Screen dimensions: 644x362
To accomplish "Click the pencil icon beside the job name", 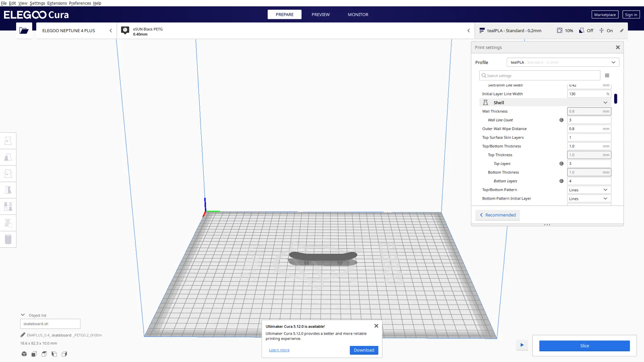I will [23, 335].
